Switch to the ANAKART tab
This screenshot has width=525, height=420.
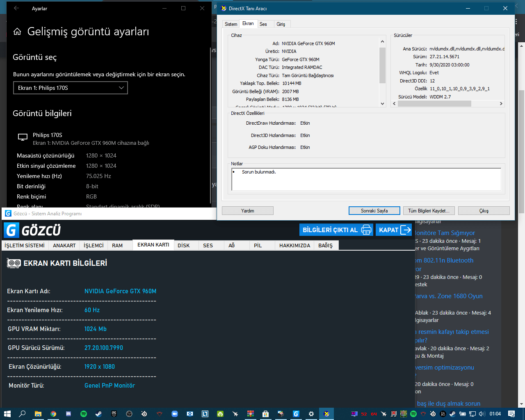64,245
